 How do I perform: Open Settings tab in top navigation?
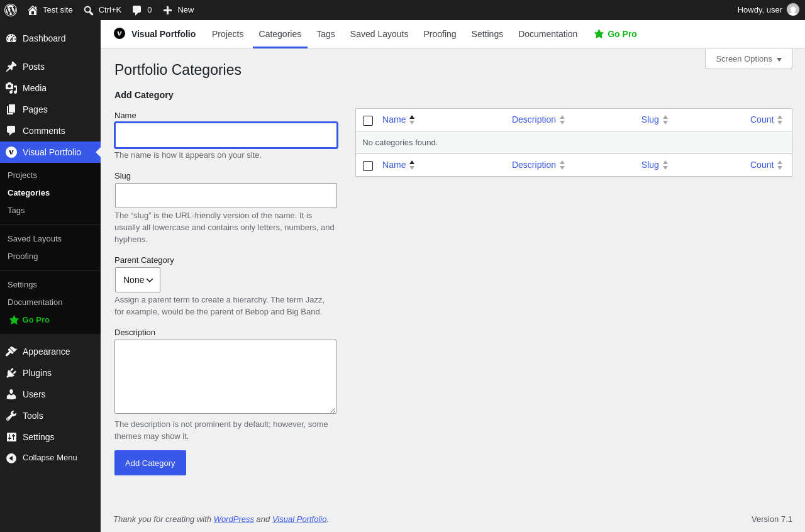[x=487, y=34]
